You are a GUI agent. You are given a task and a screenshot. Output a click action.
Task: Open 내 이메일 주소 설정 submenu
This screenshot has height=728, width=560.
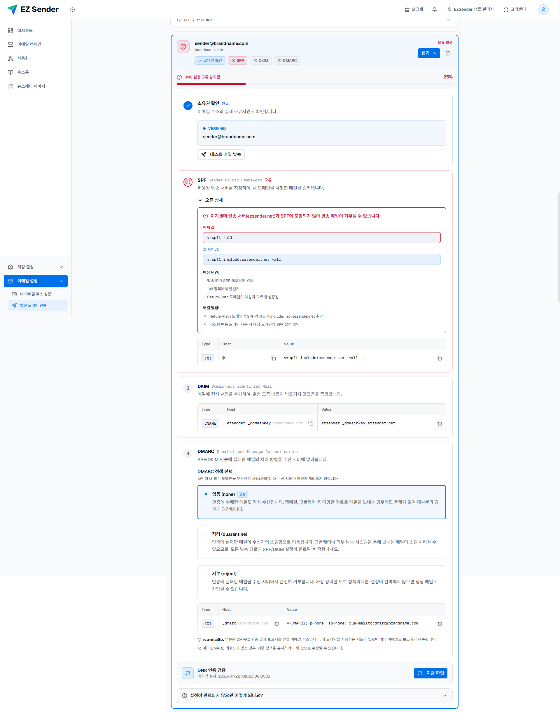37,294
